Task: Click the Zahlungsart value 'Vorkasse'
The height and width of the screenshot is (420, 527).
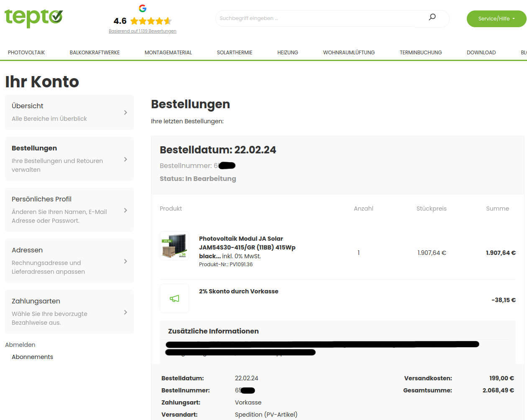Action: pyautogui.click(x=248, y=402)
